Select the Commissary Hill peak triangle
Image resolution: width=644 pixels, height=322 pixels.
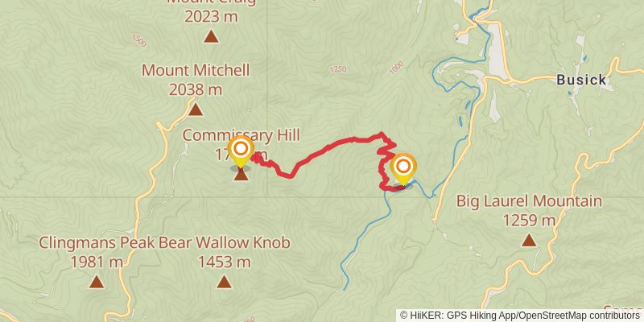tap(241, 175)
